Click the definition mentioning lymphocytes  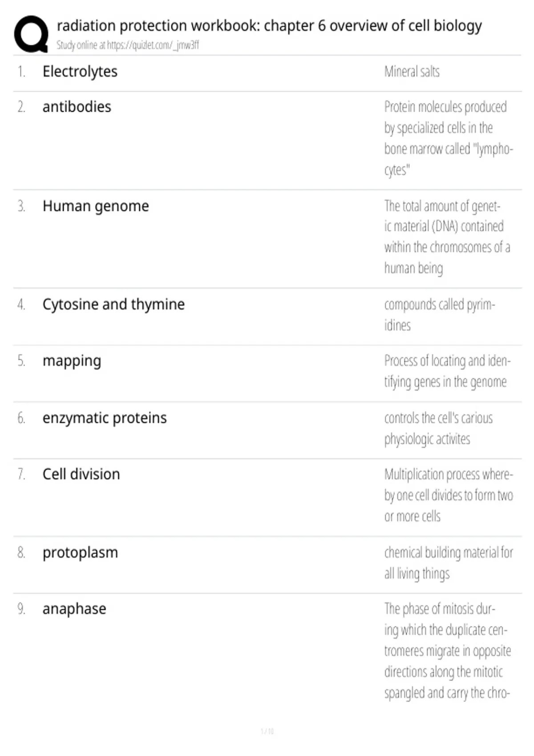(449, 138)
